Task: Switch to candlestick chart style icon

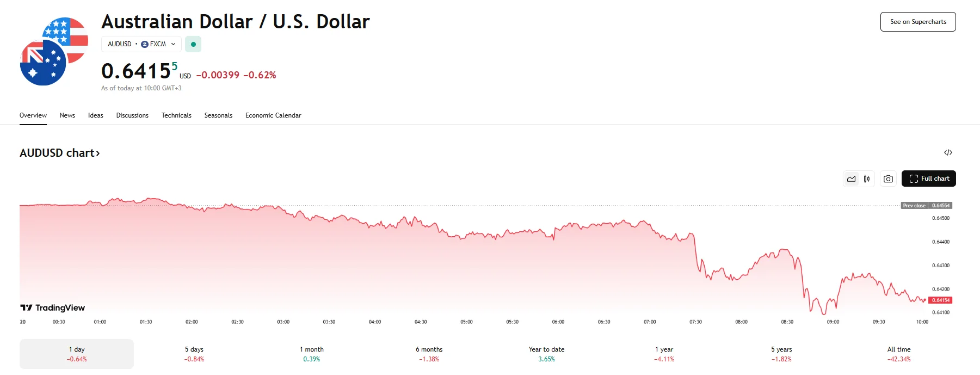Action: [x=867, y=179]
